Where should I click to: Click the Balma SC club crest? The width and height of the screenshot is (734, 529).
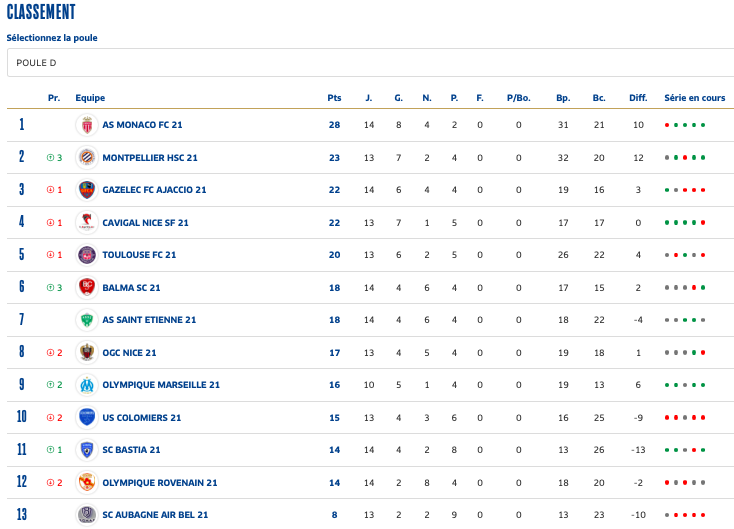87,288
